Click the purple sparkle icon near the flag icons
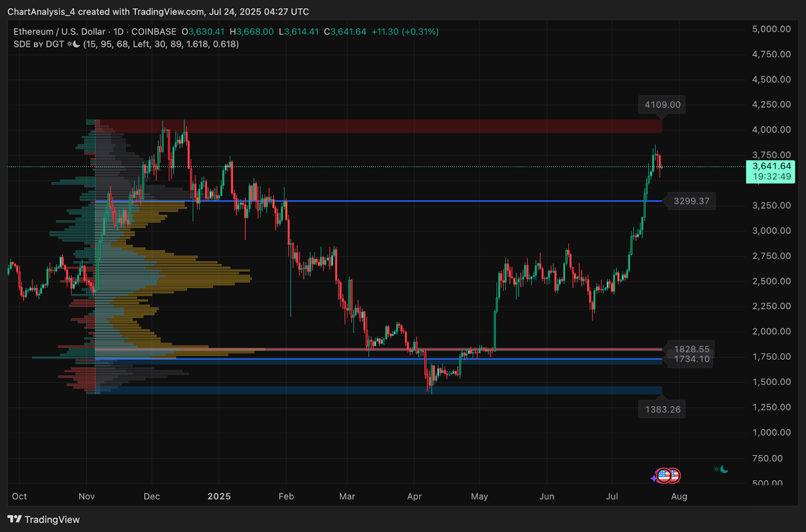This screenshot has height=532, width=806. coord(654,478)
